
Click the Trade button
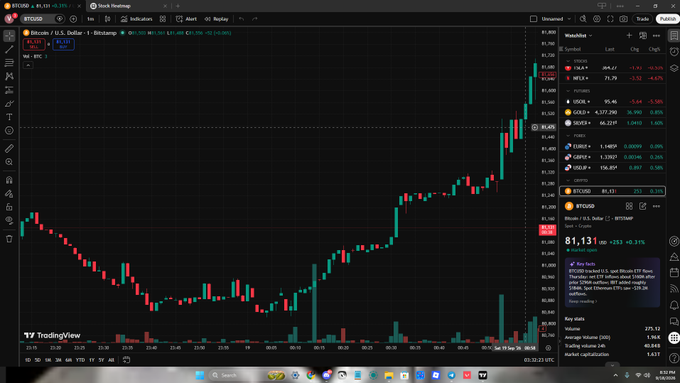[x=642, y=19]
